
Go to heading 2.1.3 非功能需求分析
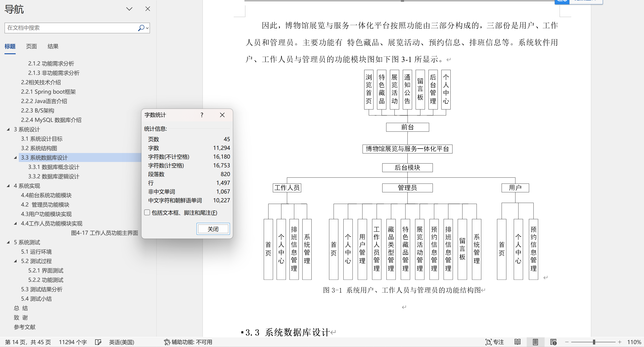click(x=54, y=73)
